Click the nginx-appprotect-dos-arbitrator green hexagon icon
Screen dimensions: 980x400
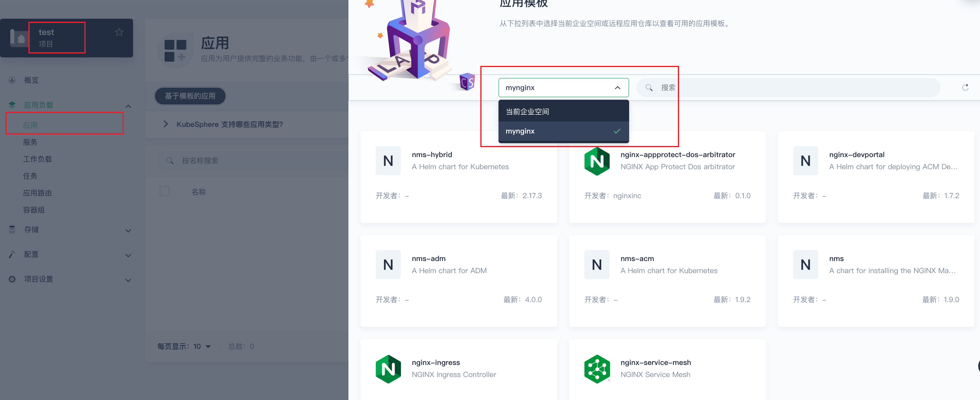coord(597,161)
